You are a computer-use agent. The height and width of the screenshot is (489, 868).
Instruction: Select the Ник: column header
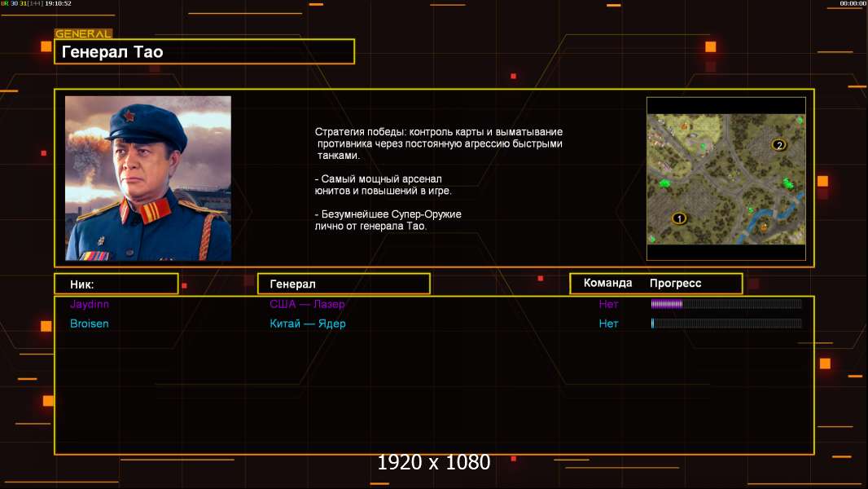point(116,284)
